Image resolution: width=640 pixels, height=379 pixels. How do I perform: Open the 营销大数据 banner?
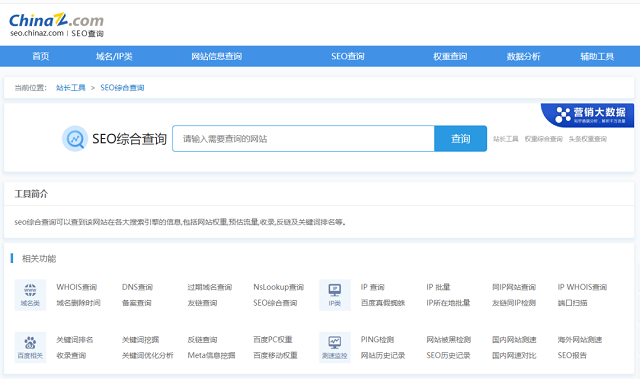(x=588, y=115)
